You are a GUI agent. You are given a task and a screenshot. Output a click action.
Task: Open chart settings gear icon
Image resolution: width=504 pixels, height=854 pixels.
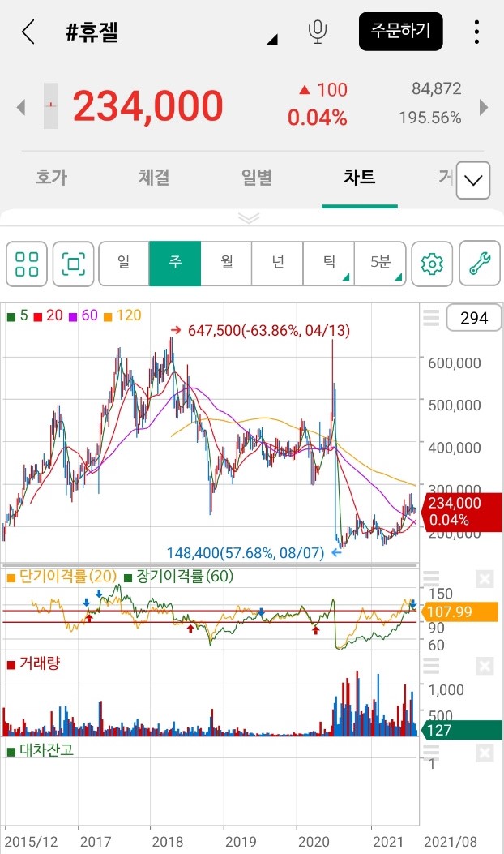(432, 264)
